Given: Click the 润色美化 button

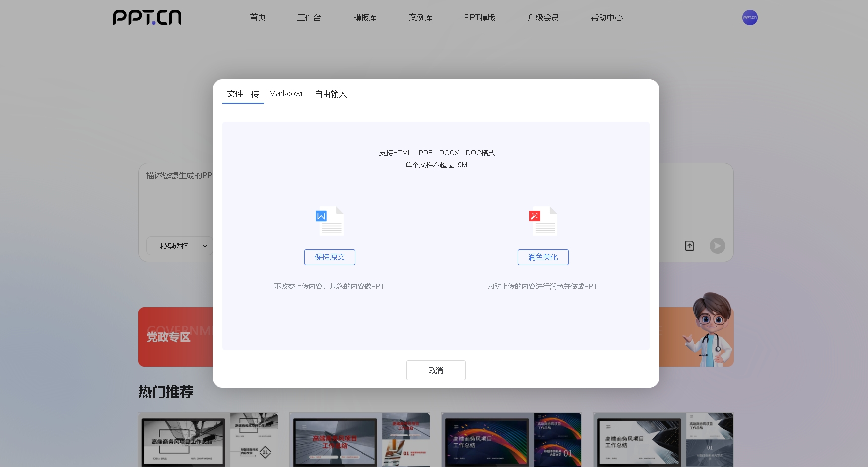Looking at the screenshot, I should pos(543,257).
